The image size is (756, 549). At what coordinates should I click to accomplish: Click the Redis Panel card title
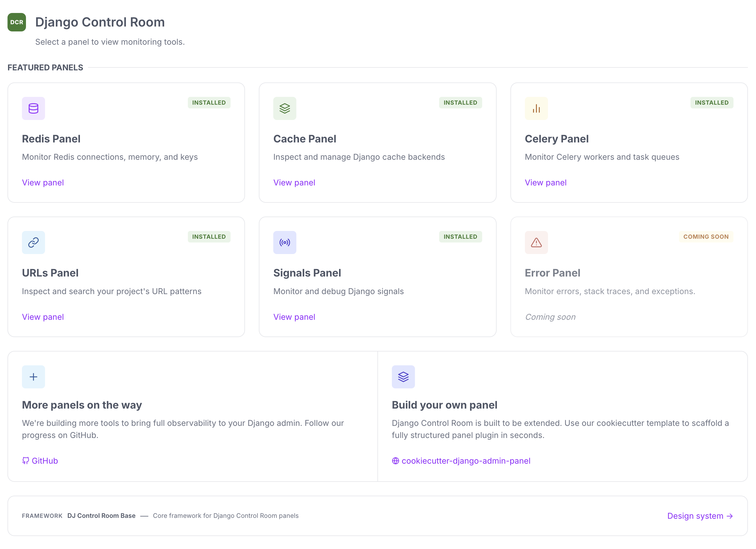pos(51,139)
